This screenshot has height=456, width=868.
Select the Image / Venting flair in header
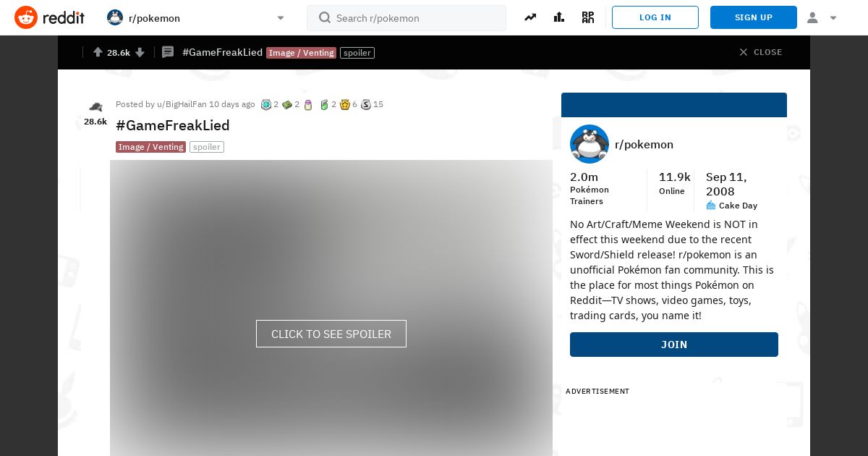pos(301,53)
